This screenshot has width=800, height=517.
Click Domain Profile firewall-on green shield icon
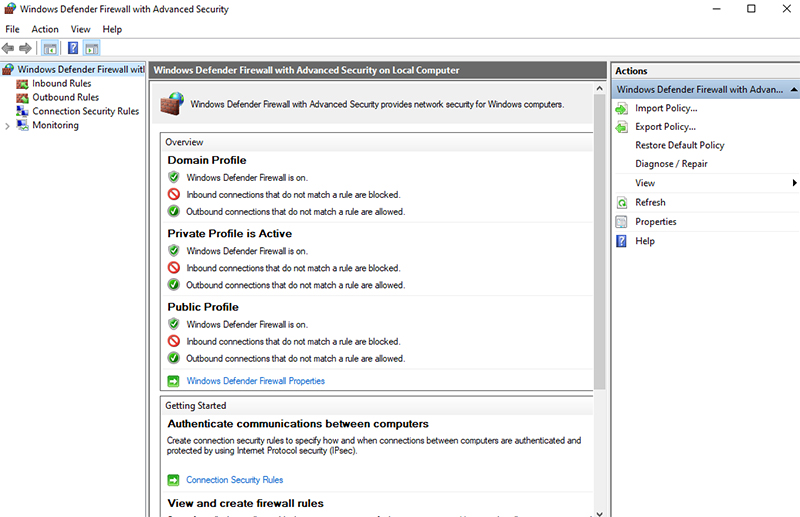click(x=173, y=178)
